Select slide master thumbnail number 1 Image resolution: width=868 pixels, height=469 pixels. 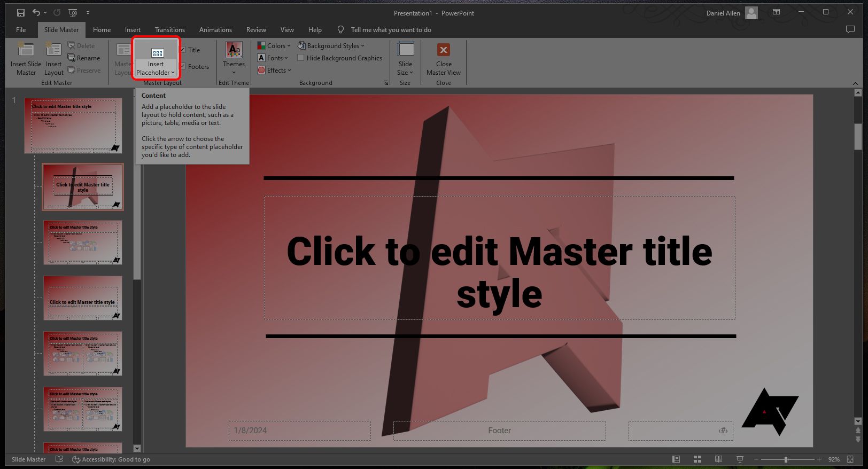[x=73, y=126]
